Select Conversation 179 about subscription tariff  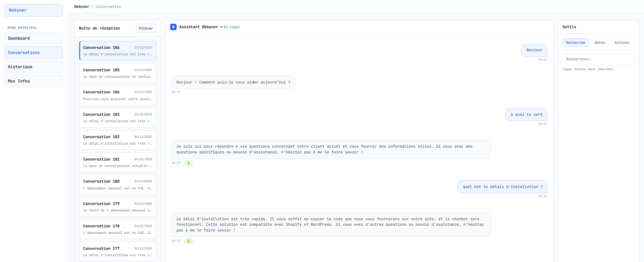(117, 207)
